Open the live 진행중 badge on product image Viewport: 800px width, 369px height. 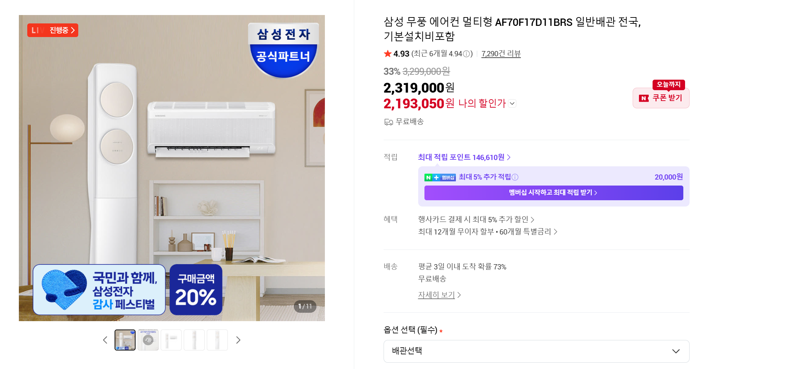53,30
